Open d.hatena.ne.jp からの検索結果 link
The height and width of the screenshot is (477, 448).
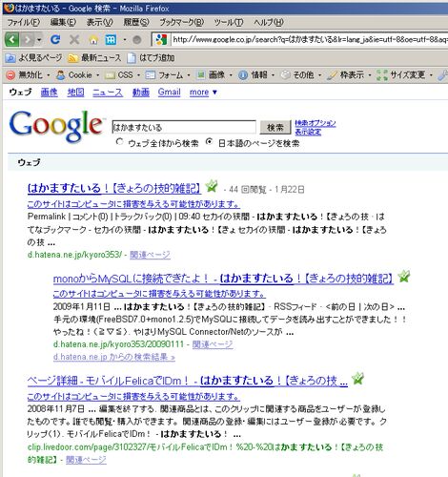click(114, 357)
